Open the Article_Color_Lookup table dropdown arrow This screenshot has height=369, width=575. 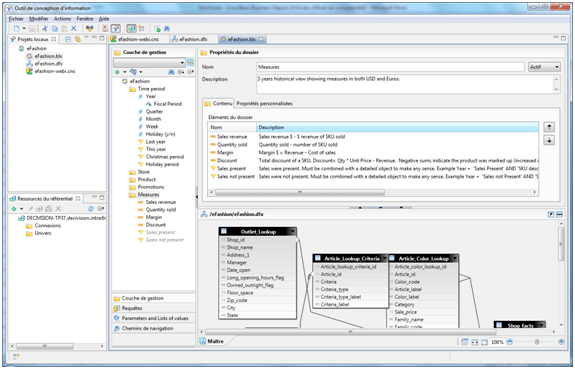click(455, 258)
